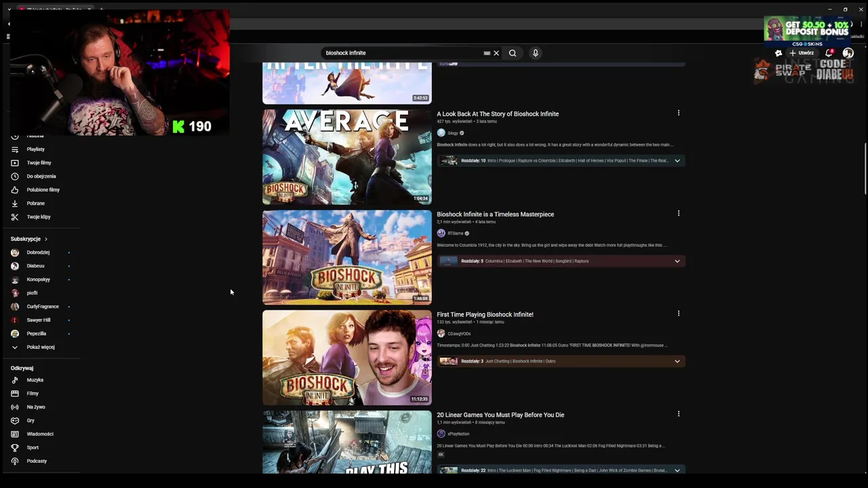
Task: Expand chapters for First Time Playing video
Action: click(677, 361)
